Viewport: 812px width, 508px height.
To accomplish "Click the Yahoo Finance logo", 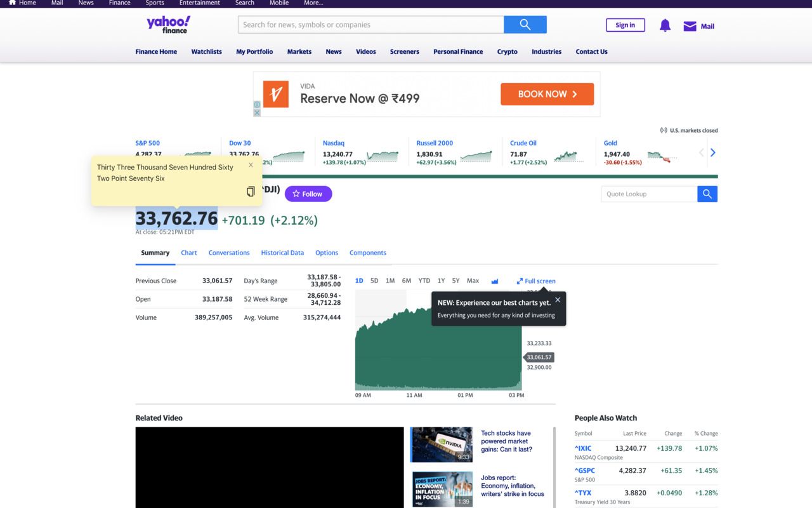I will 168,25.
